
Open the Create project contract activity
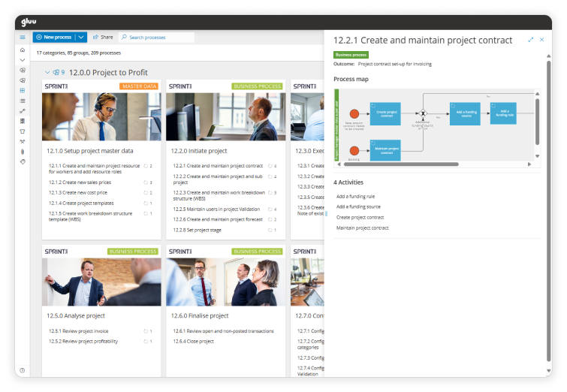pyautogui.click(x=360, y=217)
